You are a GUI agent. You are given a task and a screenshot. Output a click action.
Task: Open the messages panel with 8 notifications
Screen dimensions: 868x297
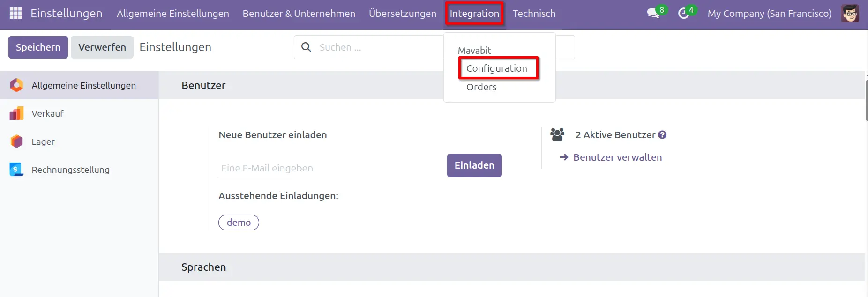[653, 13]
